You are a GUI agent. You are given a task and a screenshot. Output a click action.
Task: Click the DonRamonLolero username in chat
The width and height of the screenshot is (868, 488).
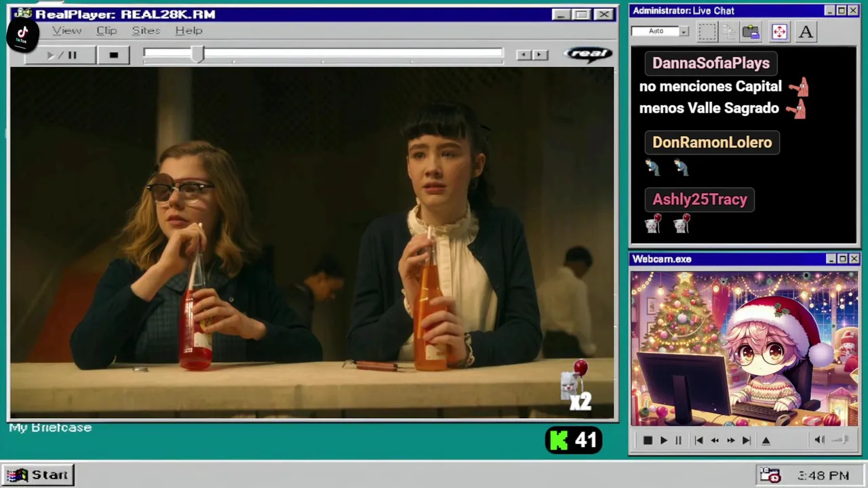pos(712,142)
